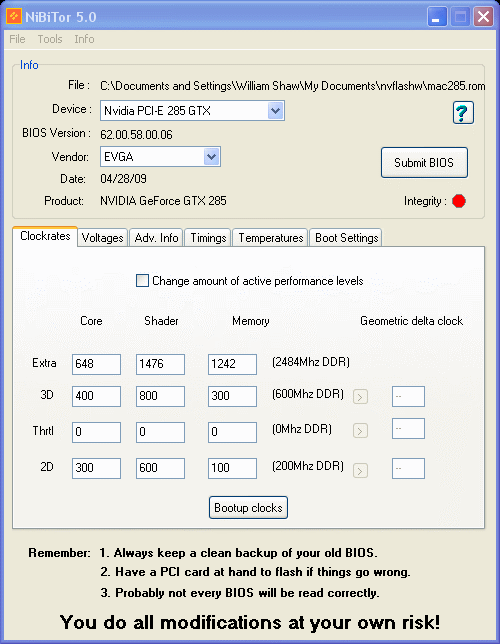
Task: Open the Boot Settings tab
Action: (x=346, y=238)
